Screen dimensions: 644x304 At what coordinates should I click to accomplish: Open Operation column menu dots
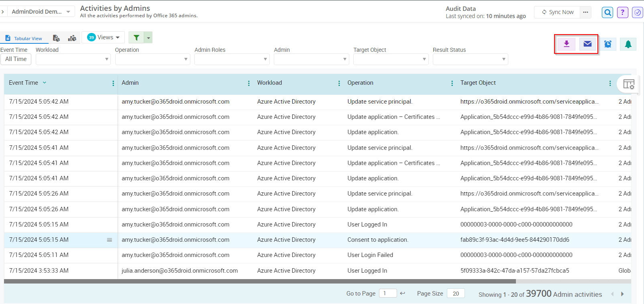(x=452, y=83)
